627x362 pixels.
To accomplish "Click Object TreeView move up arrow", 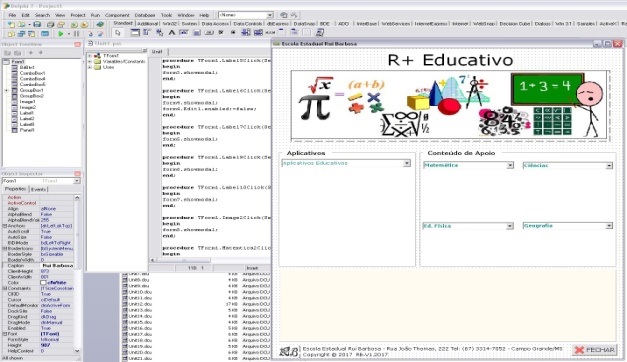I will tap(31, 52).
